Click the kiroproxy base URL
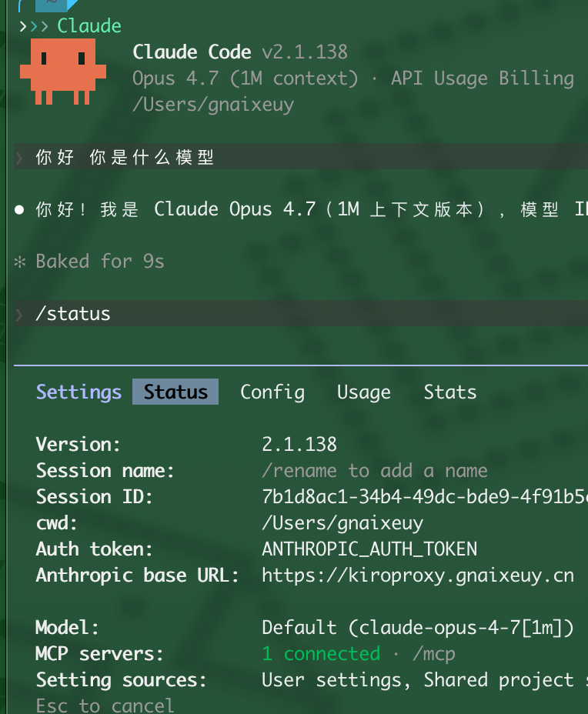 click(x=418, y=576)
